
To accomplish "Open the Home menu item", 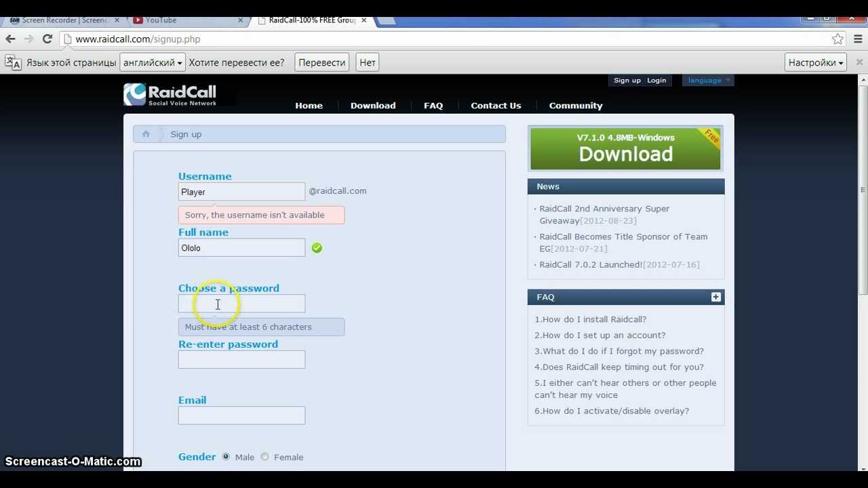I will [309, 106].
